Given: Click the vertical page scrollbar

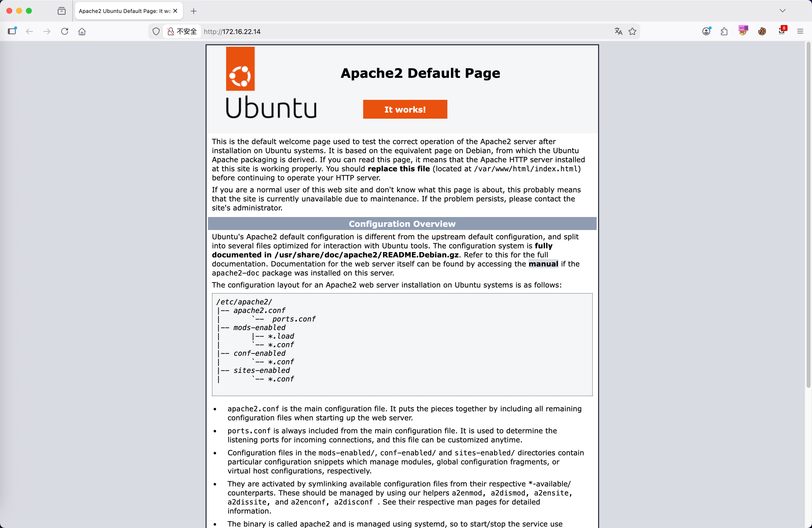Looking at the screenshot, I should click(808, 215).
